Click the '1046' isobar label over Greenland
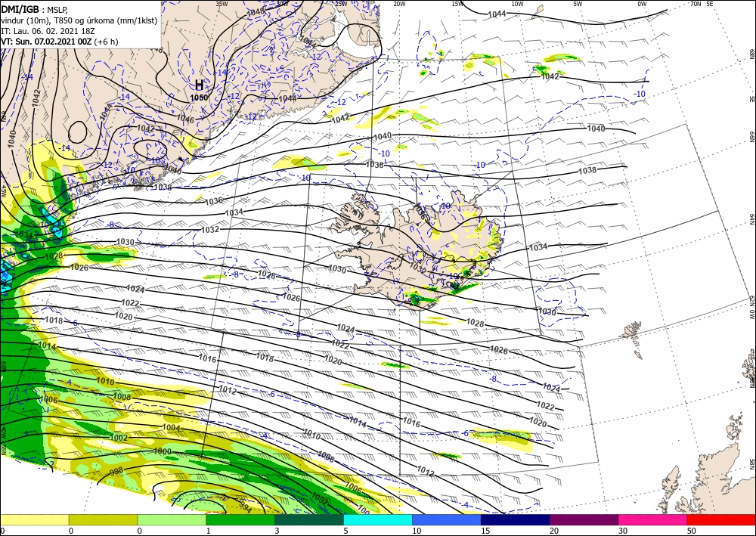Viewport: 756px width, 536px height. [x=185, y=118]
